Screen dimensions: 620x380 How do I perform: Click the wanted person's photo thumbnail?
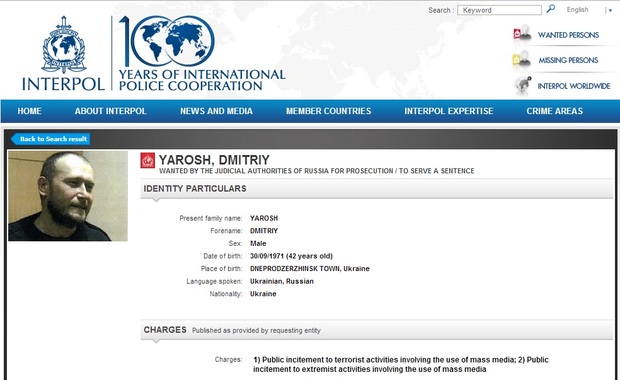coord(68,196)
